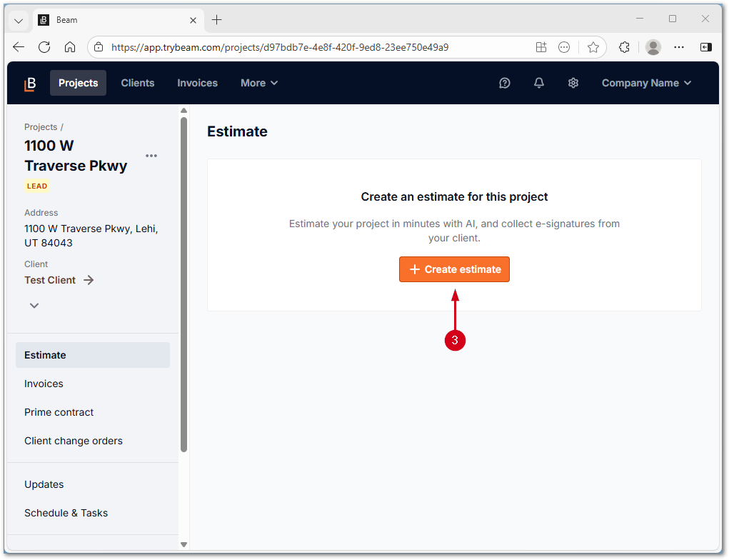Viewport: 729px width, 560px height.
Task: Open the Company Name dropdown
Action: point(646,83)
